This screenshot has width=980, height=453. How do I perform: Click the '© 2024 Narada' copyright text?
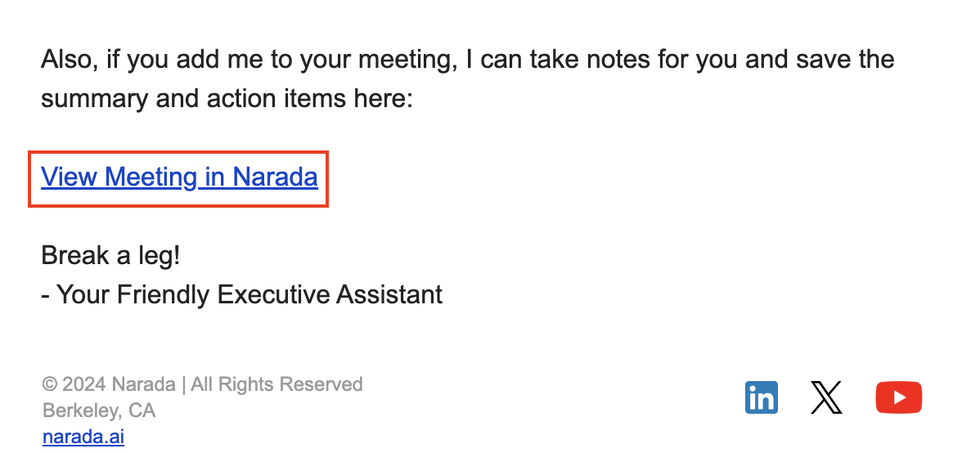coord(109,383)
